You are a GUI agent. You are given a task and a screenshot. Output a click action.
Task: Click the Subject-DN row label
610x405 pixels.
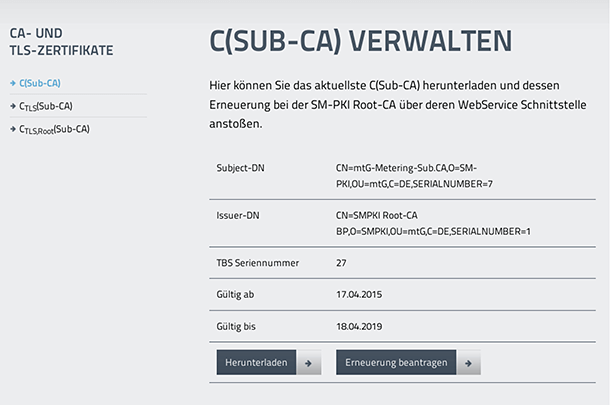click(x=240, y=168)
